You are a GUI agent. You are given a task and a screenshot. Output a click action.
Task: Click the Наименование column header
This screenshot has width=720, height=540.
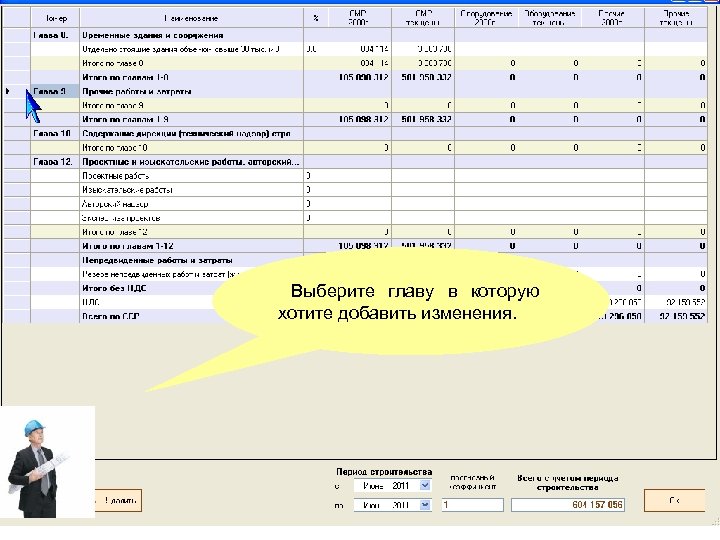coord(191,18)
